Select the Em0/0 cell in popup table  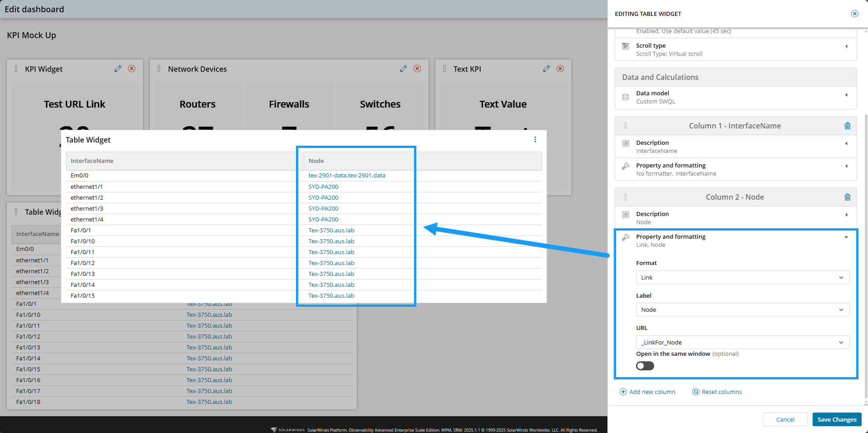pyautogui.click(x=79, y=175)
